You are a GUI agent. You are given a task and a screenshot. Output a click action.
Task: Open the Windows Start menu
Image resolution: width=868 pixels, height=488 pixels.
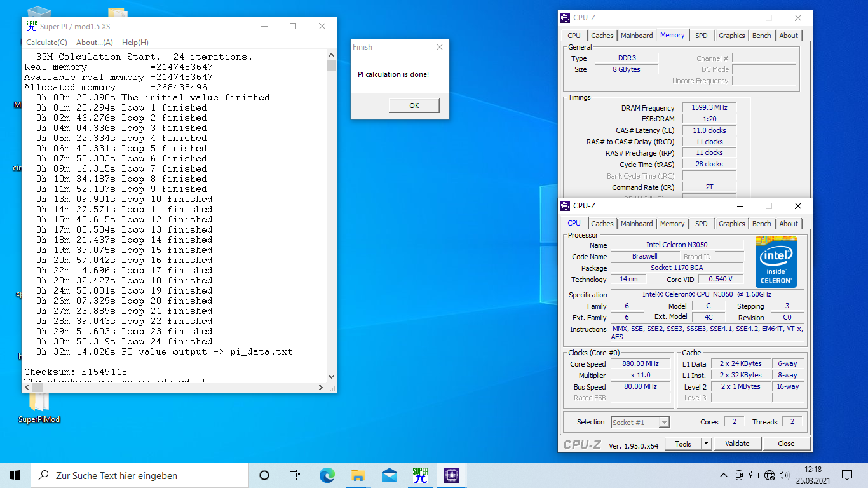pos(15,475)
